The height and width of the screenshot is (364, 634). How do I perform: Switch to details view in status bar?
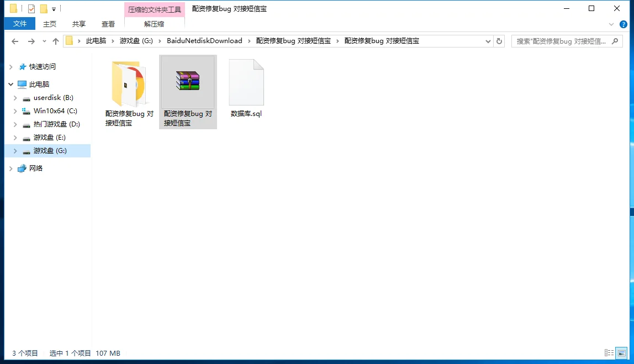pyautogui.click(x=609, y=353)
